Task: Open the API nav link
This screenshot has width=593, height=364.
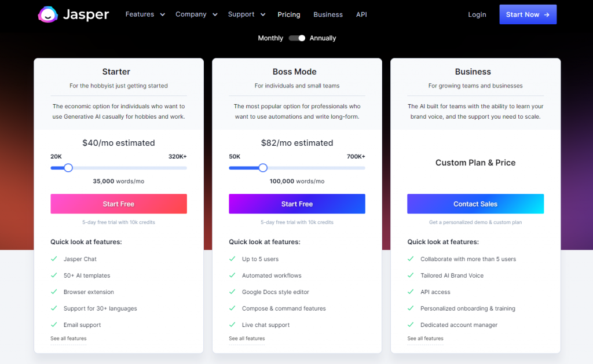Action: click(361, 14)
